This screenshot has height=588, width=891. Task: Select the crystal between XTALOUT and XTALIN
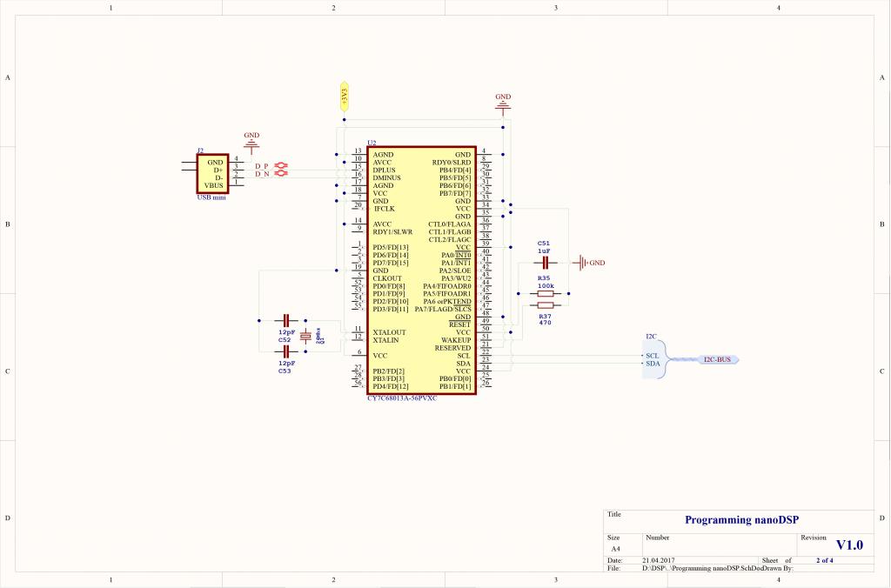(x=305, y=336)
